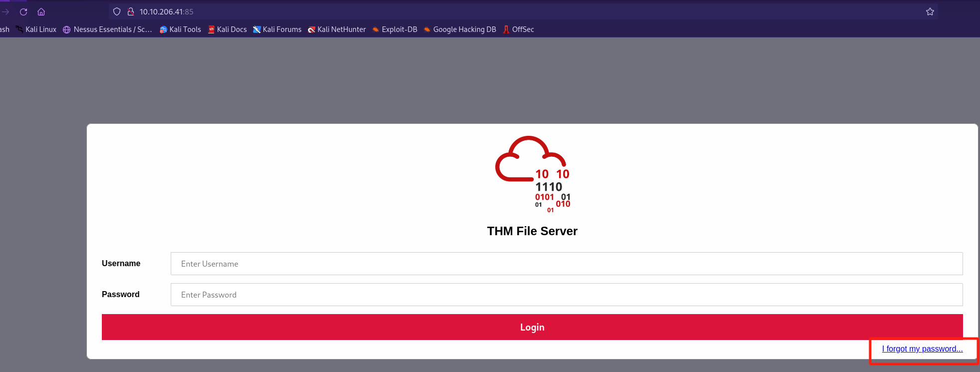
Task: Reload the page with the refresh icon
Action: coord(23,11)
